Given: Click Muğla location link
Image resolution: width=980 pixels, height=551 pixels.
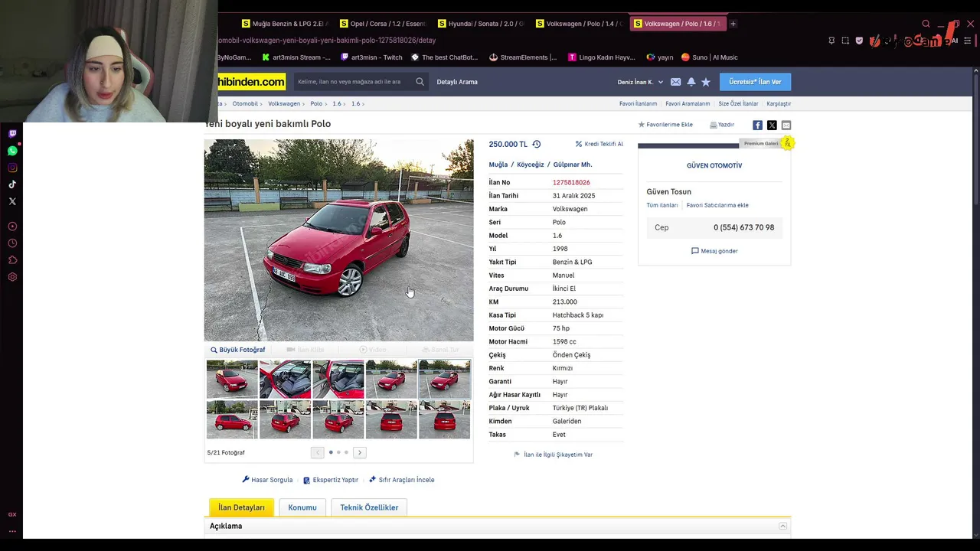Looking at the screenshot, I should click(x=498, y=165).
